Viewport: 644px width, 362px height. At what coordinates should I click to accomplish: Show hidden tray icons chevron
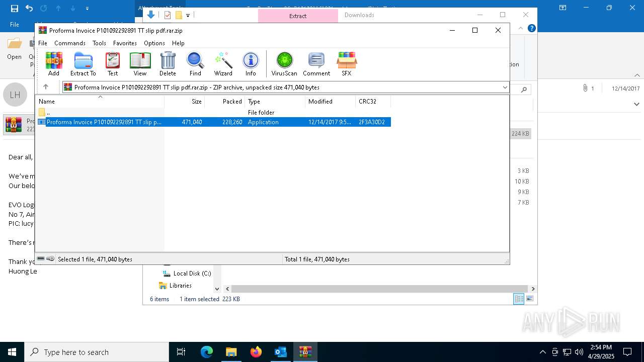point(542,352)
